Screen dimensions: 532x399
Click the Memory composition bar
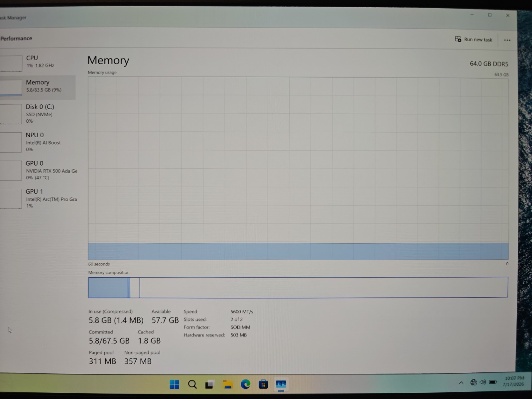(x=298, y=287)
